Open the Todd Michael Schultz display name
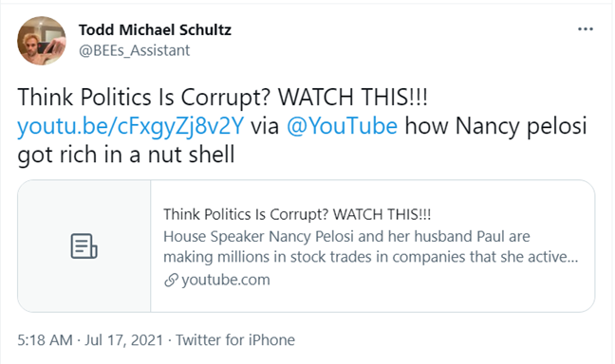 tap(155, 29)
